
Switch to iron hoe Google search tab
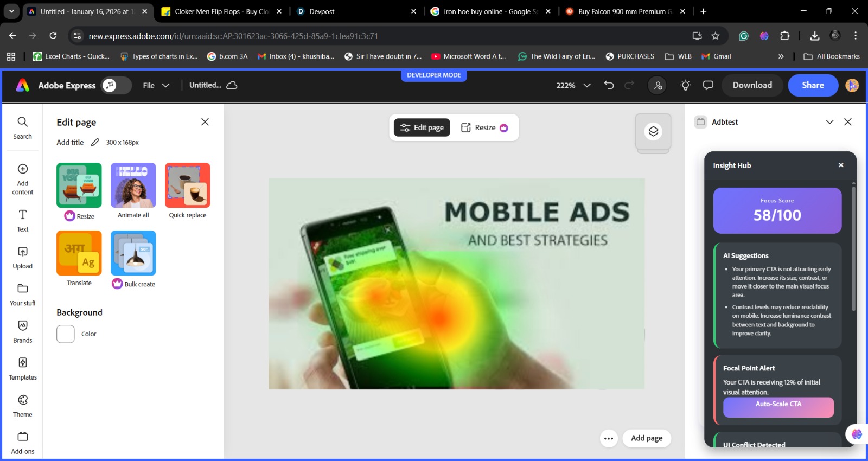click(x=490, y=11)
